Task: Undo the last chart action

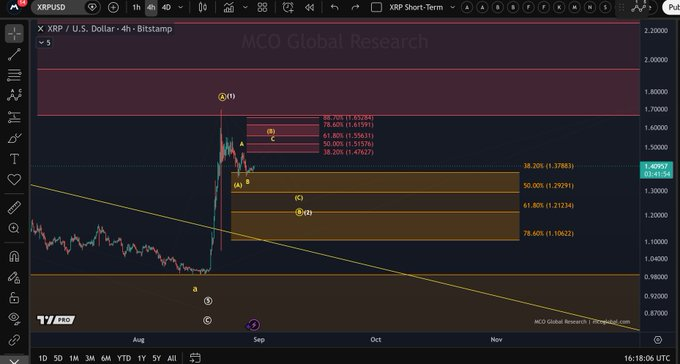Action: [334, 7]
